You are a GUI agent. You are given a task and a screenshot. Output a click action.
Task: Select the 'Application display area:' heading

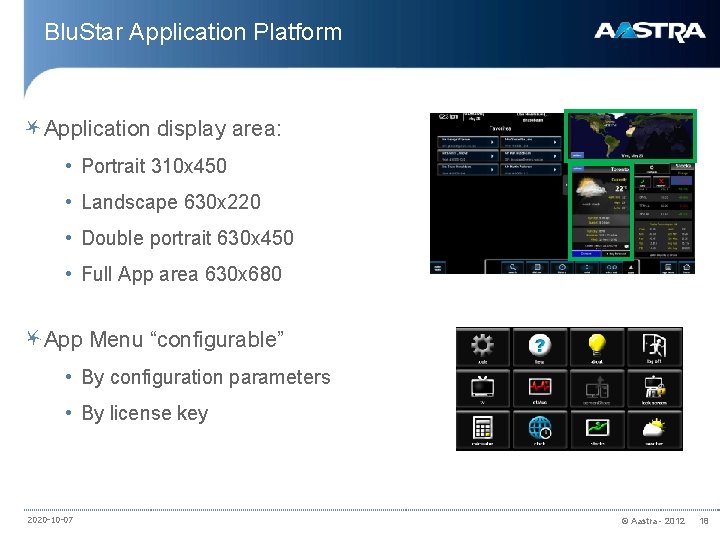(163, 129)
